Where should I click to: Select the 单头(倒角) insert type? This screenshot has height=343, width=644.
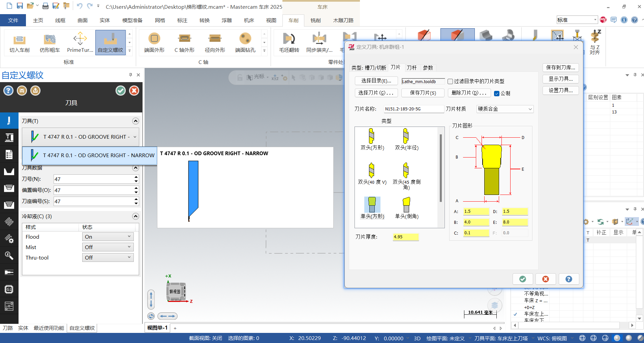point(406,208)
